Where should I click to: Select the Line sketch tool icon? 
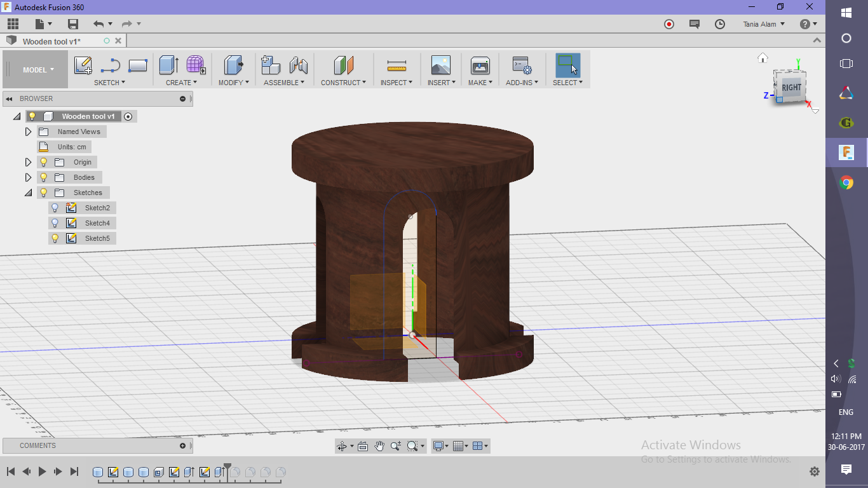tap(111, 65)
